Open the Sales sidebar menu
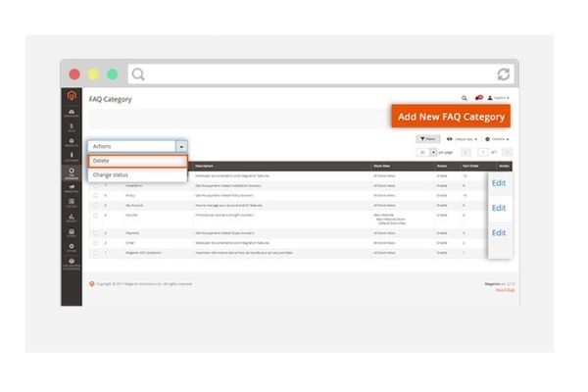Image resolution: width=588 pixels, height=392 pixels. coord(72,126)
